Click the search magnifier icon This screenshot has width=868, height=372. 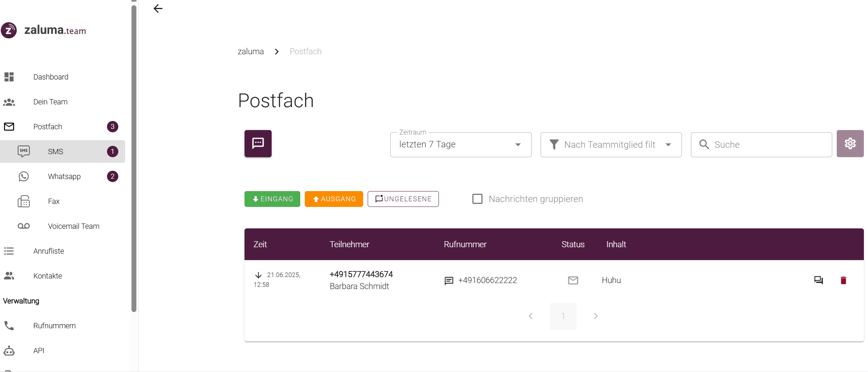point(704,144)
